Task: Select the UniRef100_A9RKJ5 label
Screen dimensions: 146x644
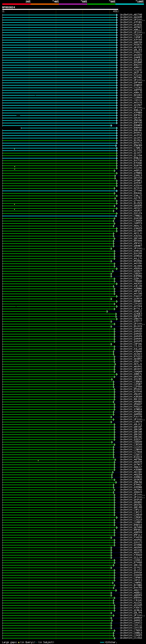Action: 131,93
